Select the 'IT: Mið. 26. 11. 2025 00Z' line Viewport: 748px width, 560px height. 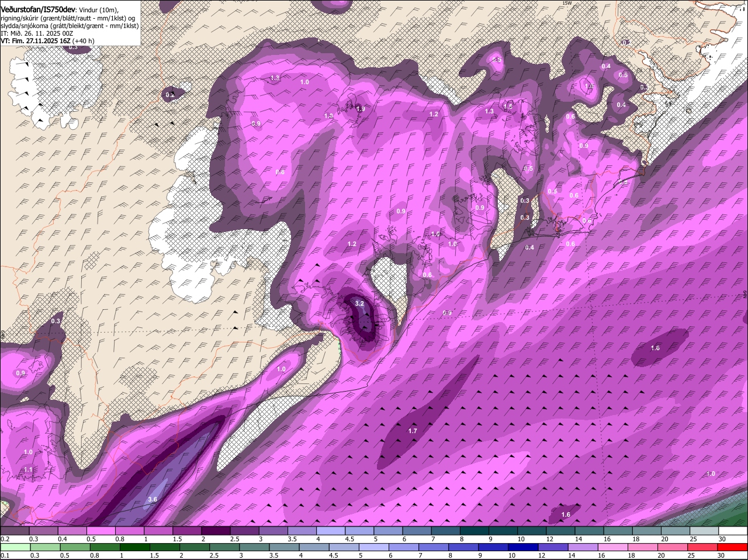tap(37, 33)
